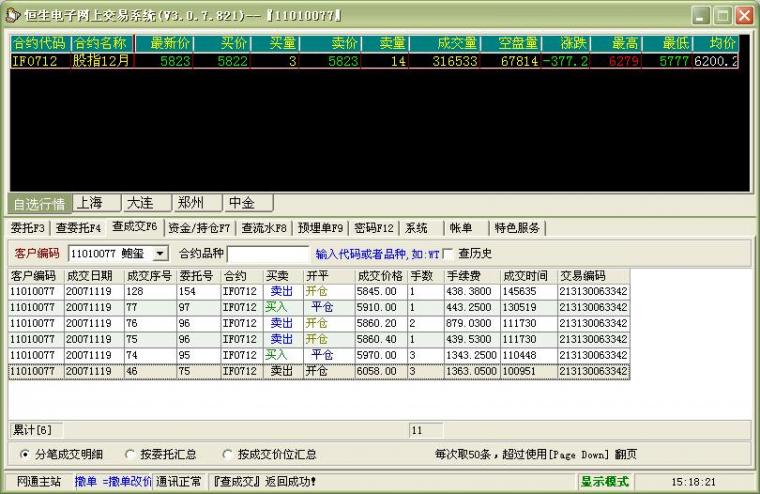Click the 15:18:21 clock in status bar
This screenshot has width=760, height=494.
click(x=693, y=482)
